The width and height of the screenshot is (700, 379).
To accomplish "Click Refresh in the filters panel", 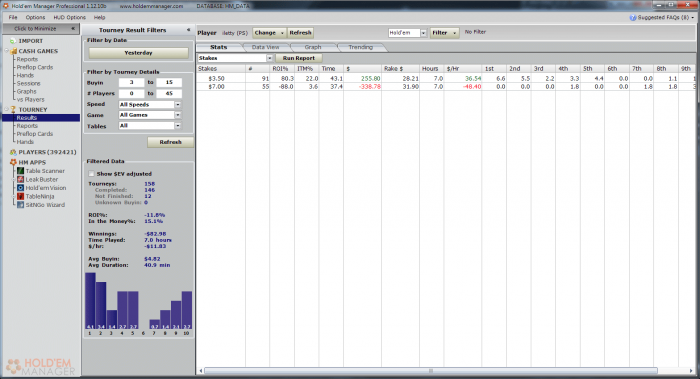I will tap(171, 142).
